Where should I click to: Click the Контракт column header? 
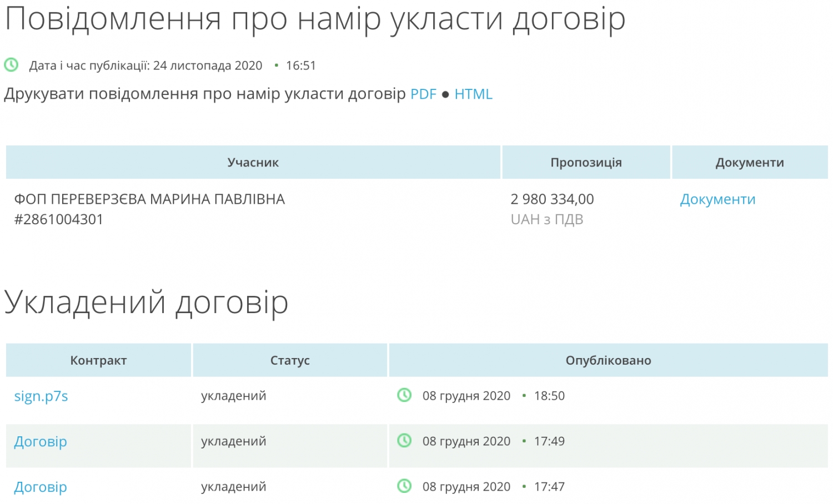[98, 361]
